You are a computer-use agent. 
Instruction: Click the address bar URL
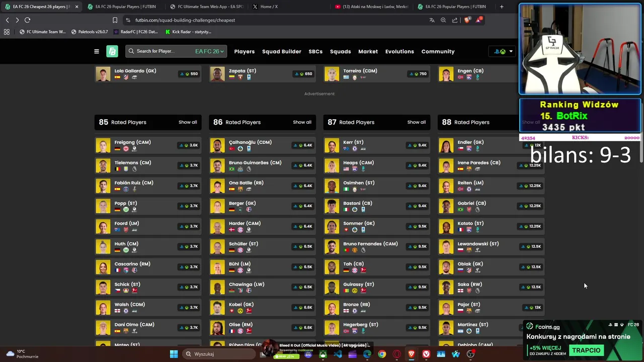[185, 20]
